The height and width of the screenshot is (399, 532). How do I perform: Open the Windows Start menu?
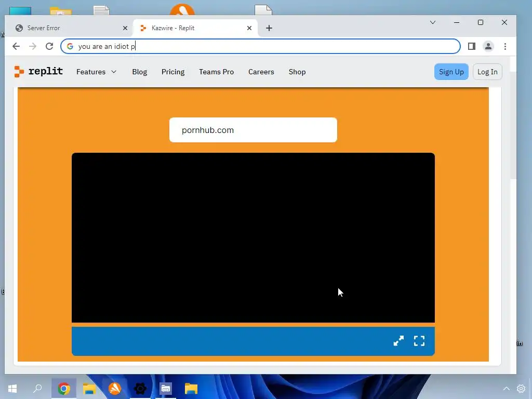point(12,389)
